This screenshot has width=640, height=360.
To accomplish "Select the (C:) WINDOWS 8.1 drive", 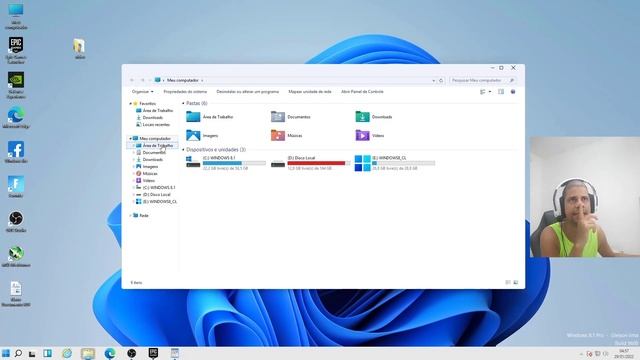I will click(225, 162).
